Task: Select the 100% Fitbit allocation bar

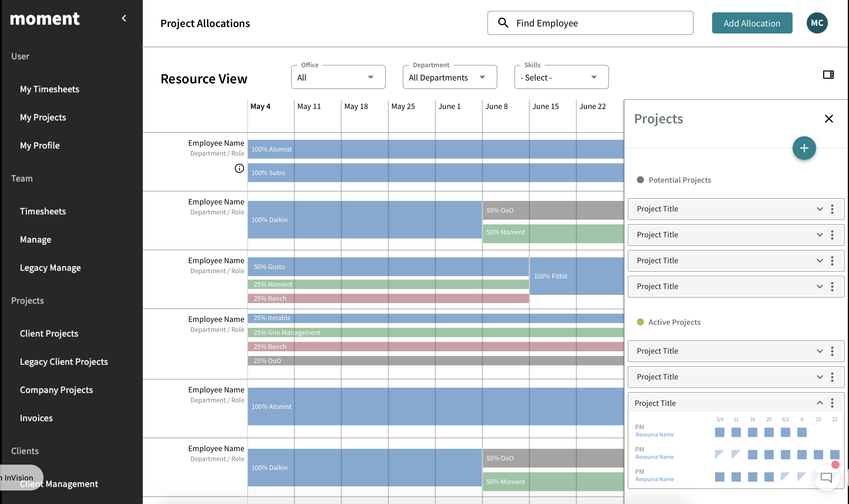Action: 576,276
